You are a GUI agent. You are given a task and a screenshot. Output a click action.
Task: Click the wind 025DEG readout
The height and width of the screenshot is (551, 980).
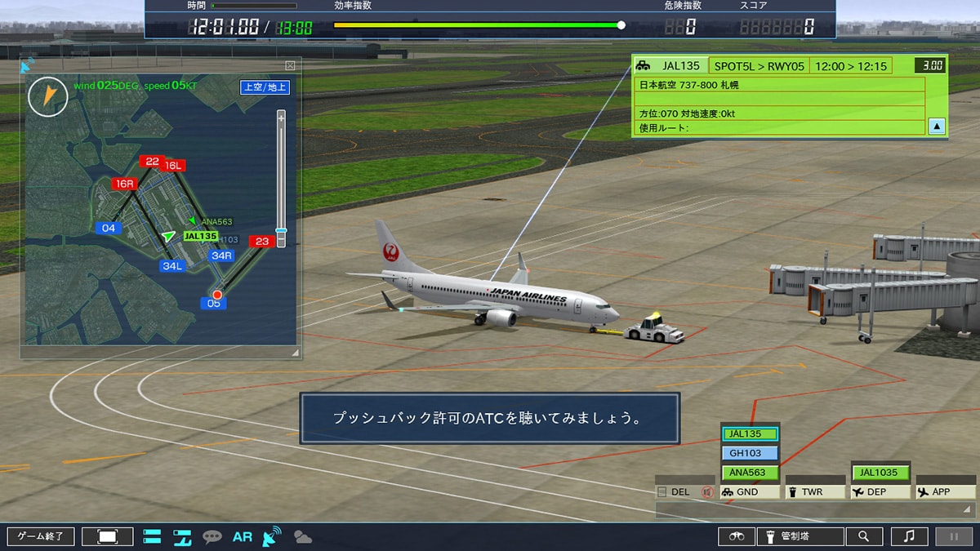pyautogui.click(x=107, y=85)
